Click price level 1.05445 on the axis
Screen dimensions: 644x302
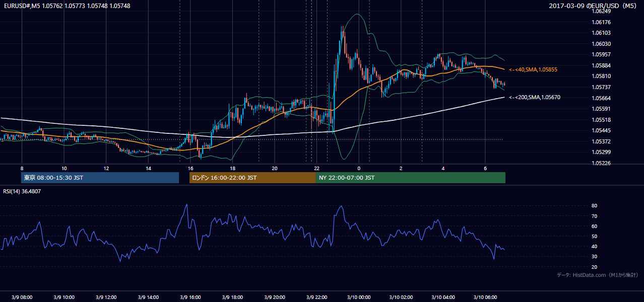[602, 130]
